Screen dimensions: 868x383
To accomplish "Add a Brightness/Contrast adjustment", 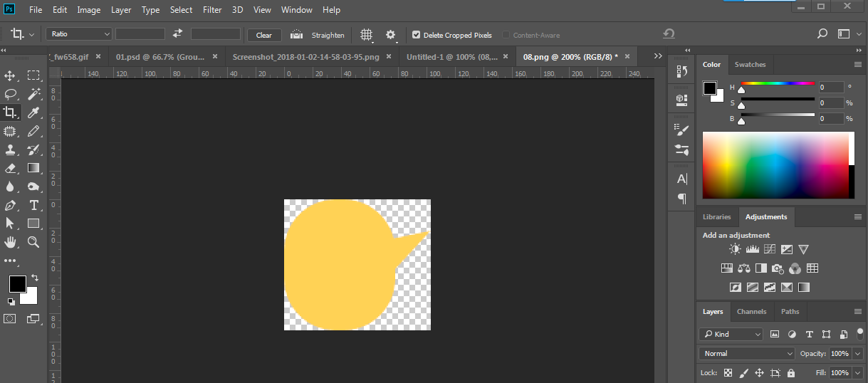I will coord(735,249).
